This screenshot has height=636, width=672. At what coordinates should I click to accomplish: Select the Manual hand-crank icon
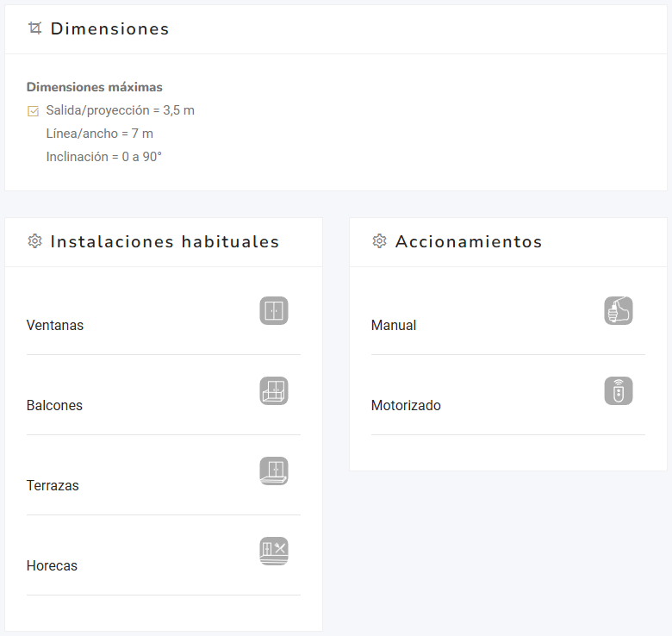(619, 311)
